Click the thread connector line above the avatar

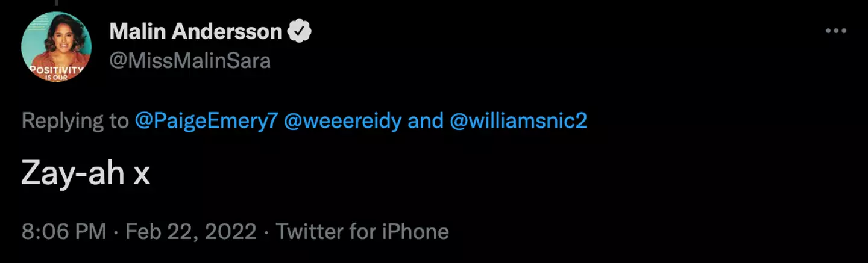(56, 2)
